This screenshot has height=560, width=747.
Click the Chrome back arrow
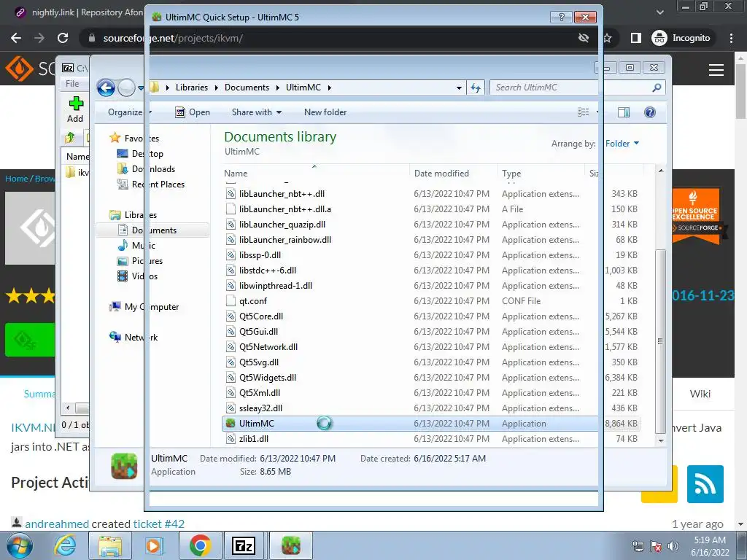[x=16, y=38]
